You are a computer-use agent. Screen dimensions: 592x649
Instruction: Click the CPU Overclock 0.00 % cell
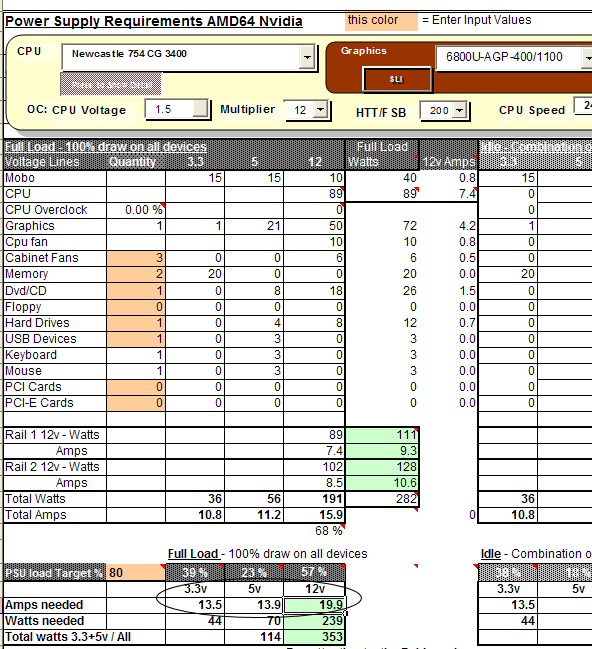click(136, 210)
